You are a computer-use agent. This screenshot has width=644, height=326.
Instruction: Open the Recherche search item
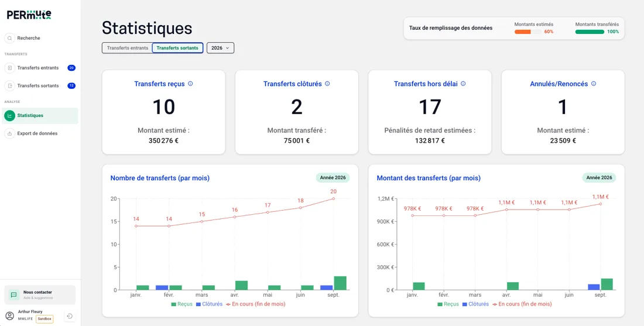[x=40, y=38]
